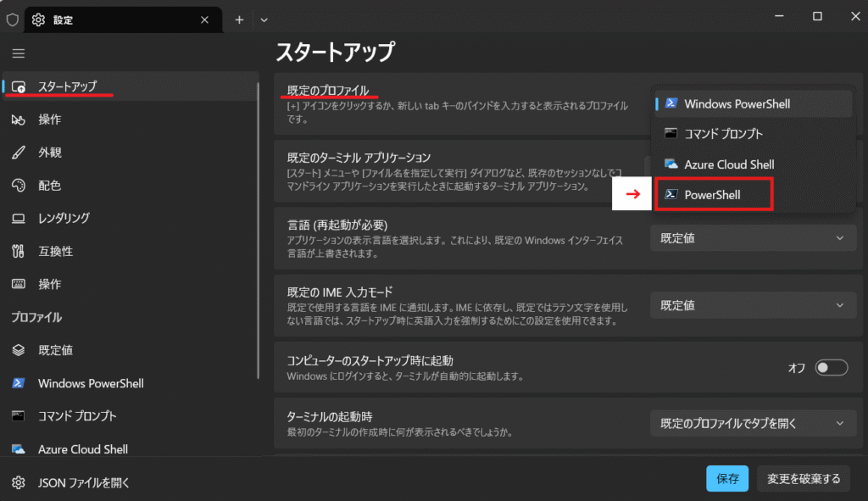Open JSON ファイルを開く
The image size is (868, 501).
point(130,482)
